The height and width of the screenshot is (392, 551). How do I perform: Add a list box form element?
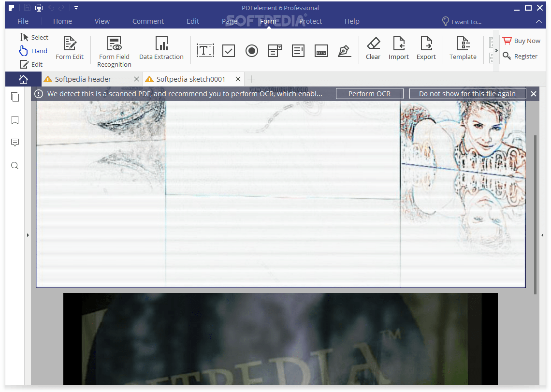298,51
